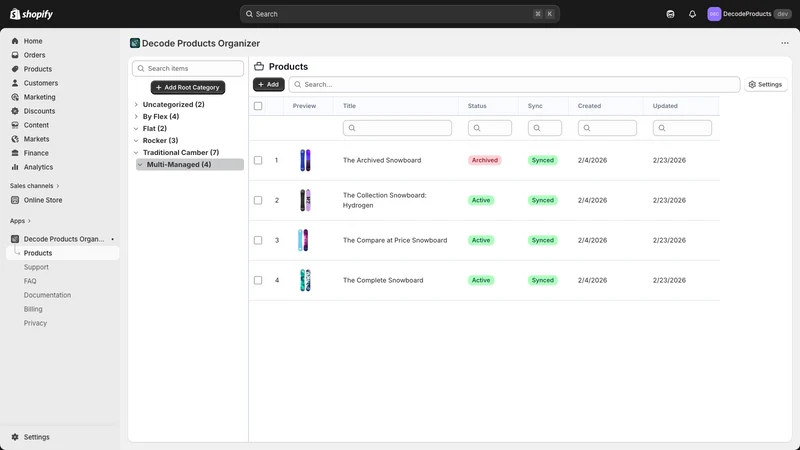Click the magnifier icon in Search items box
This screenshot has height=450, width=800.
(x=141, y=68)
